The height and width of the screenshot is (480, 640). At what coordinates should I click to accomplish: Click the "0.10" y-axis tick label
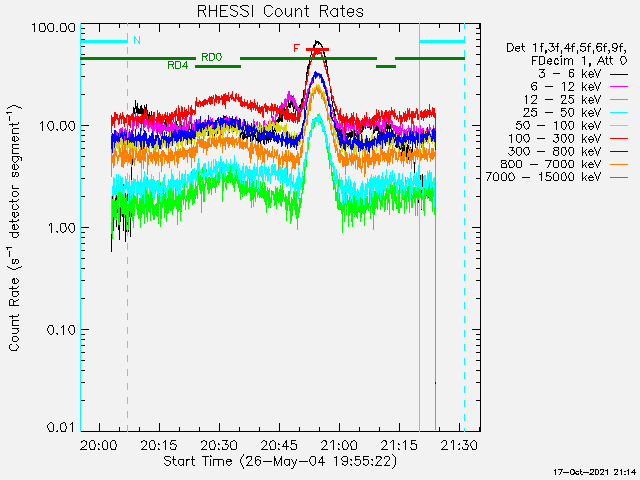[62, 330]
